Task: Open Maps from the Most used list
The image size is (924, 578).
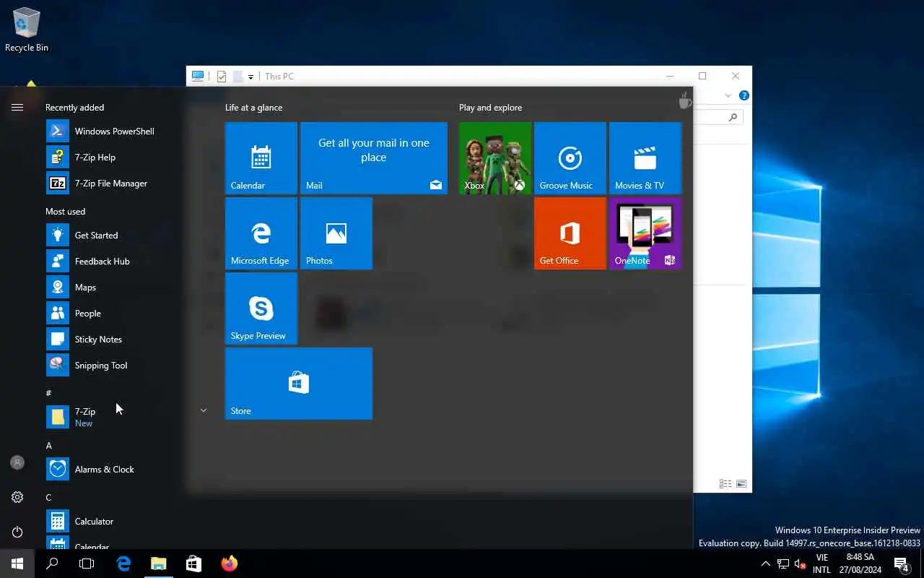Action: click(113, 287)
